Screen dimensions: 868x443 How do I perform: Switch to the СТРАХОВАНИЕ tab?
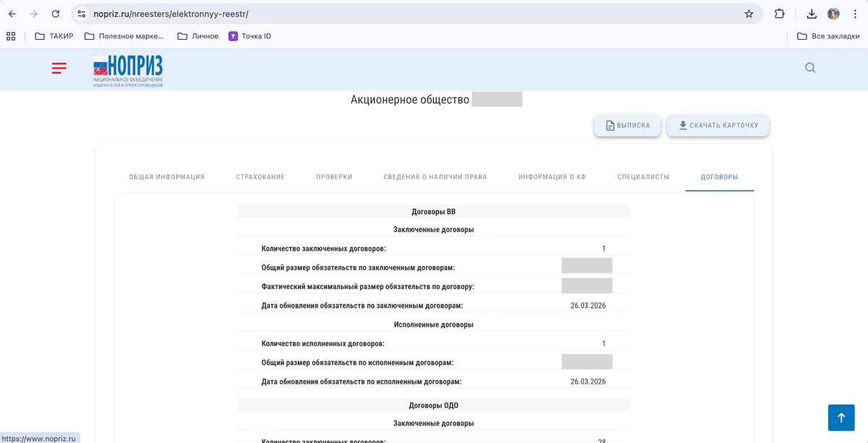pyautogui.click(x=260, y=177)
